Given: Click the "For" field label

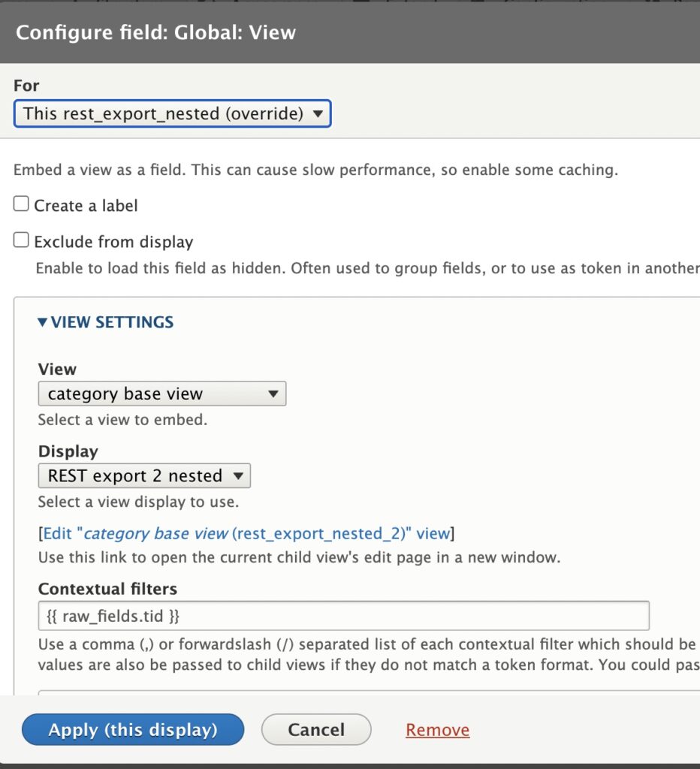Looking at the screenshot, I should (x=26, y=86).
